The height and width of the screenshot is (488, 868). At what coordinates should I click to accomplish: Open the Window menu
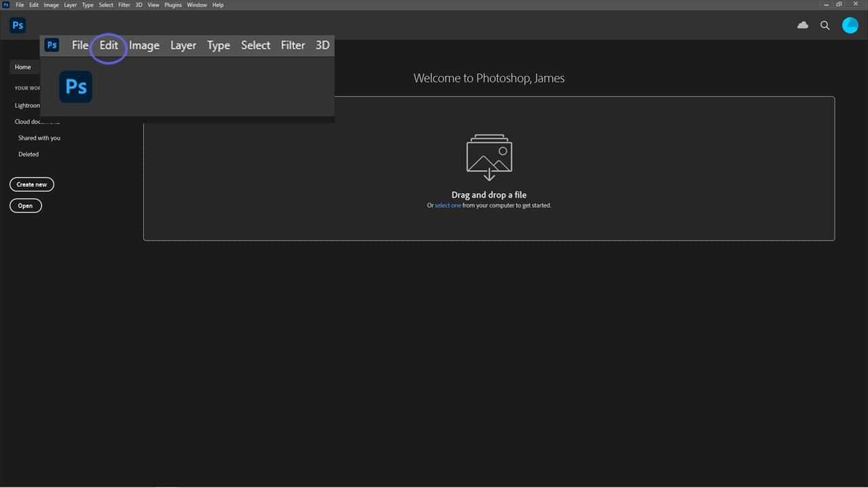[x=197, y=5]
